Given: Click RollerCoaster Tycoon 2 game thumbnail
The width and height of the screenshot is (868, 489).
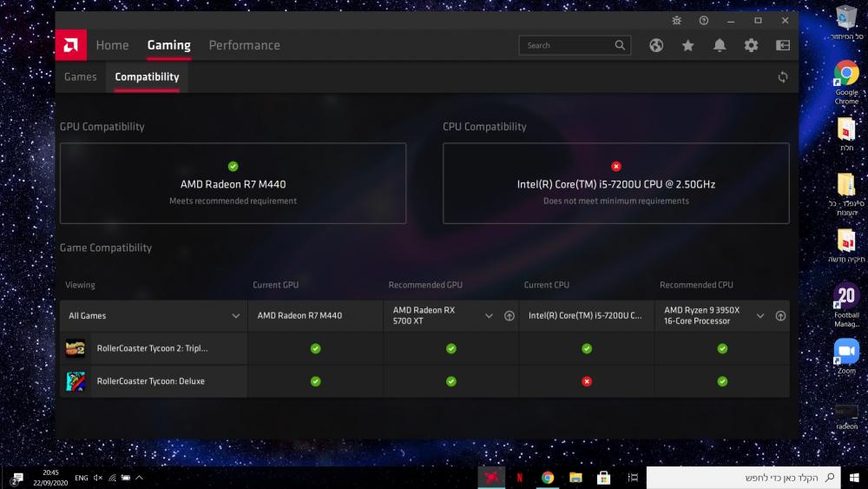Looking at the screenshot, I should (x=76, y=348).
